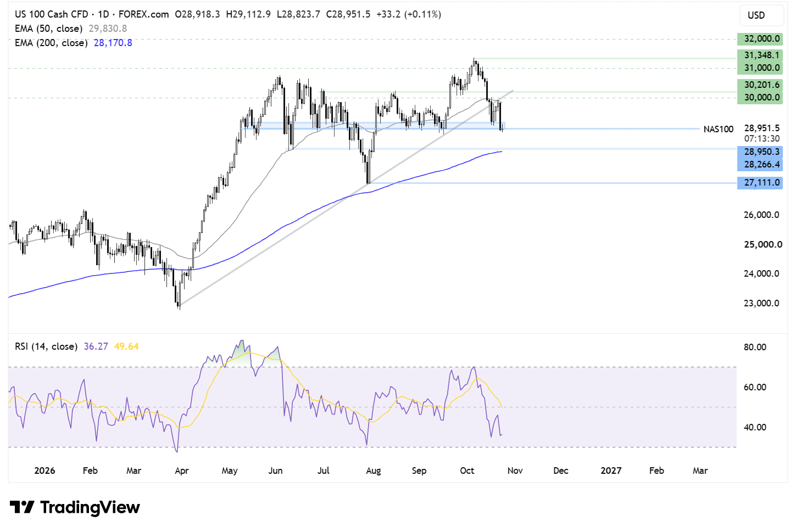Select the EMA (50, close) indicator legend
Image resolution: width=796 pixels, height=532 pixels.
tap(49, 29)
